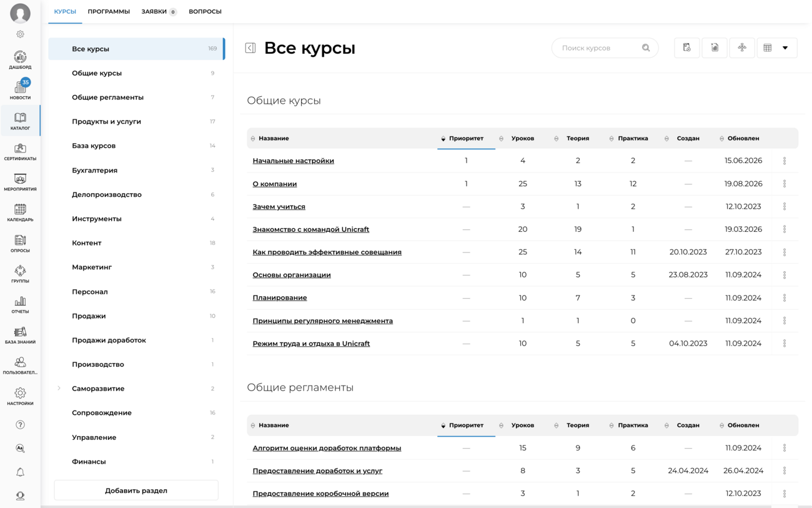Viewport: 812px width, 508px height.
Task: Open Новости with the 35 badge
Action: (20, 90)
